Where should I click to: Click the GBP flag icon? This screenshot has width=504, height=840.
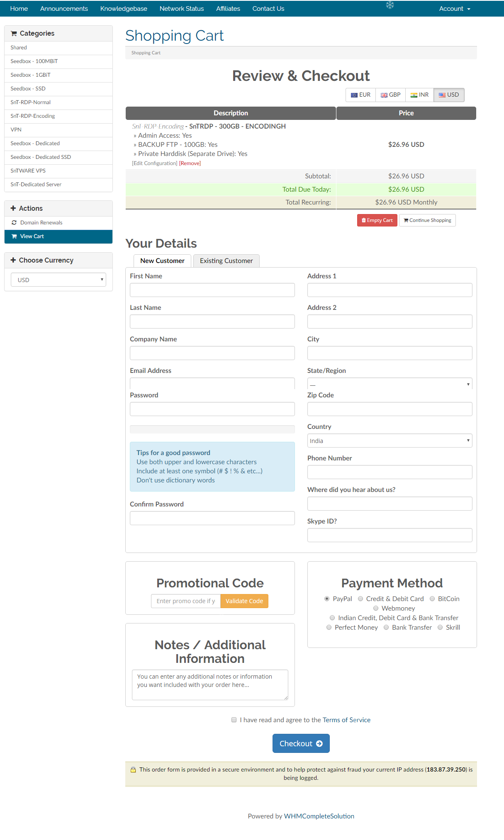(x=384, y=95)
